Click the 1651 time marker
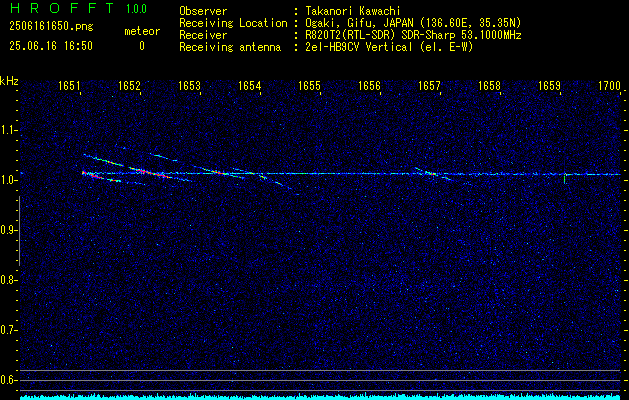Screen dimensions: 629x400 (x=69, y=85)
